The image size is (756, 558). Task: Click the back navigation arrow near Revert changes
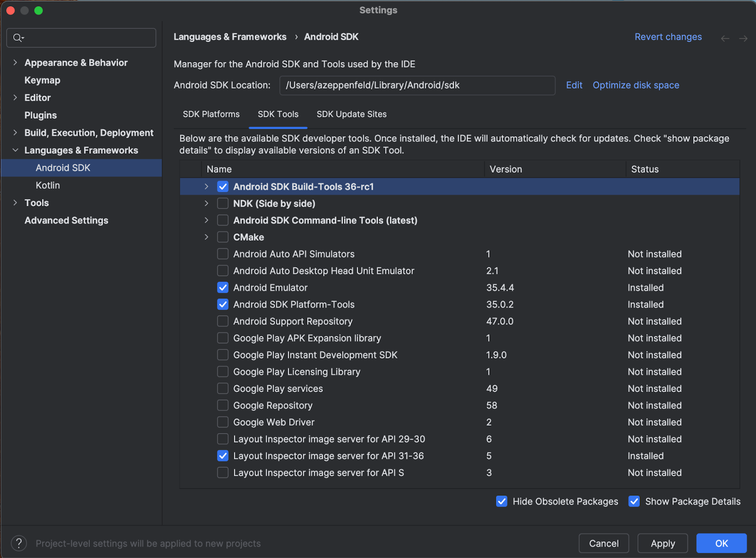click(x=725, y=38)
